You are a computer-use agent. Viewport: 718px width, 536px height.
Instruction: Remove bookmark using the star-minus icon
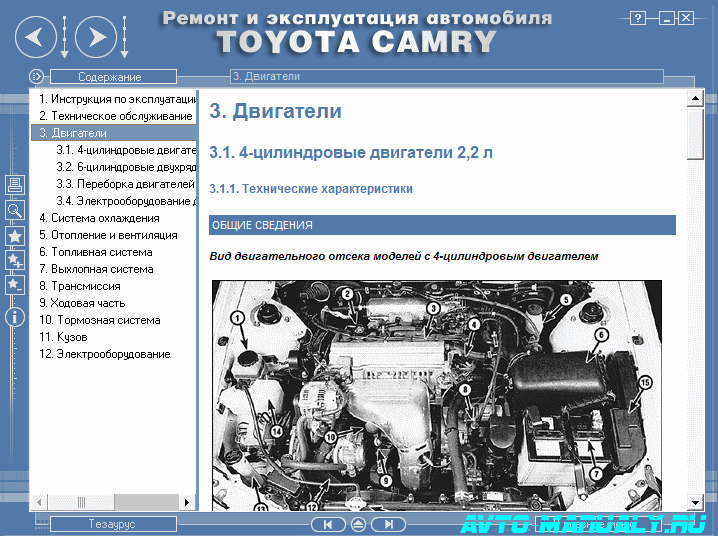[x=15, y=285]
